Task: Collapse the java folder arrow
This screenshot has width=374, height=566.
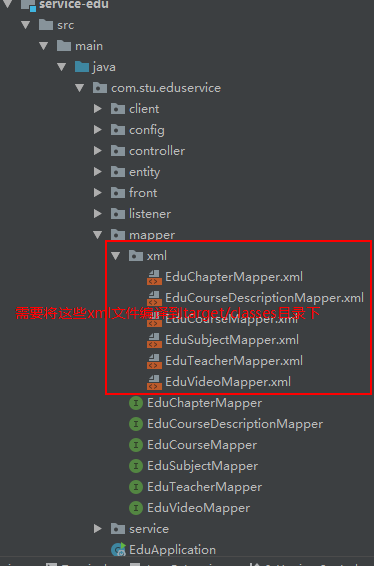Action: pos(62,67)
